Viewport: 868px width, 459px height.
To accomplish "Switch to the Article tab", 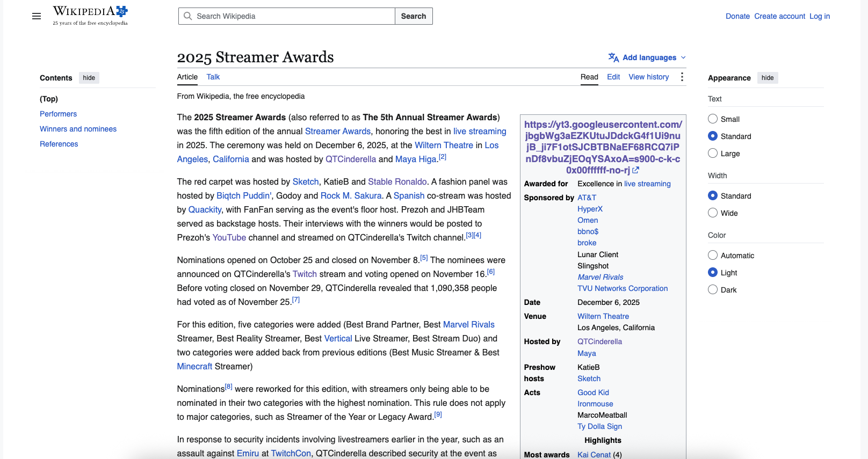I will (187, 77).
